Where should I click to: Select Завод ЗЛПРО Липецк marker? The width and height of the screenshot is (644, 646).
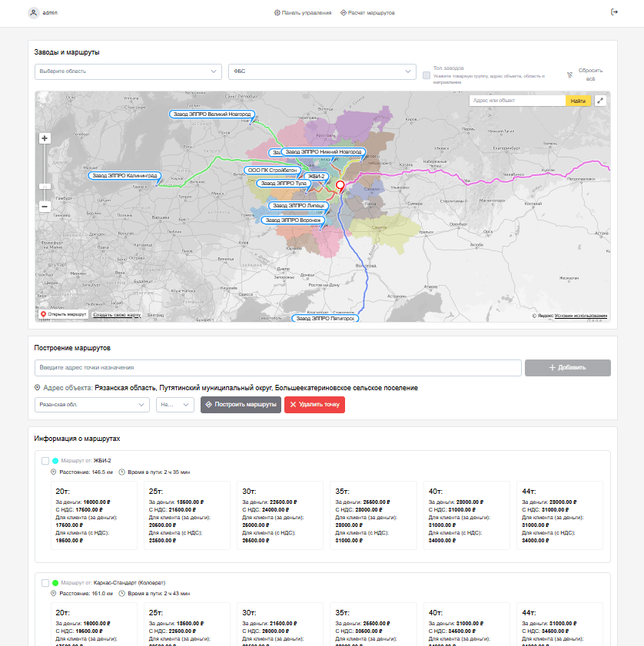coord(298,206)
